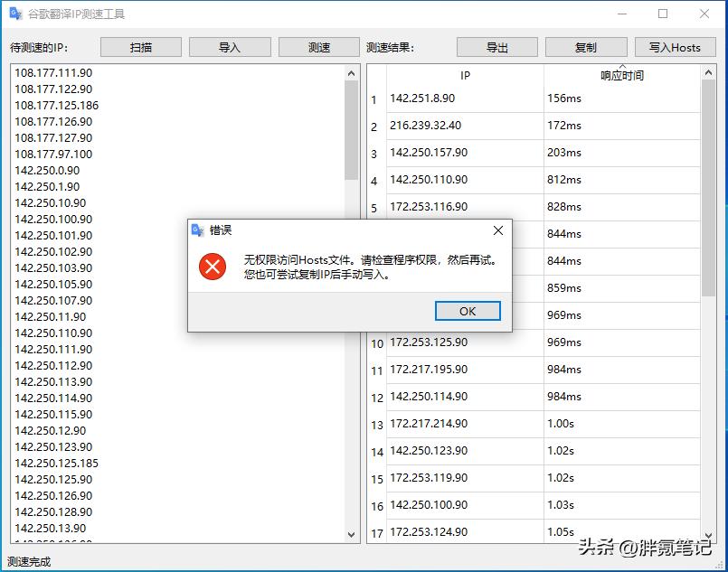Select IP 108.177.111.90 in the left list
728x572 pixels.
click(x=52, y=72)
